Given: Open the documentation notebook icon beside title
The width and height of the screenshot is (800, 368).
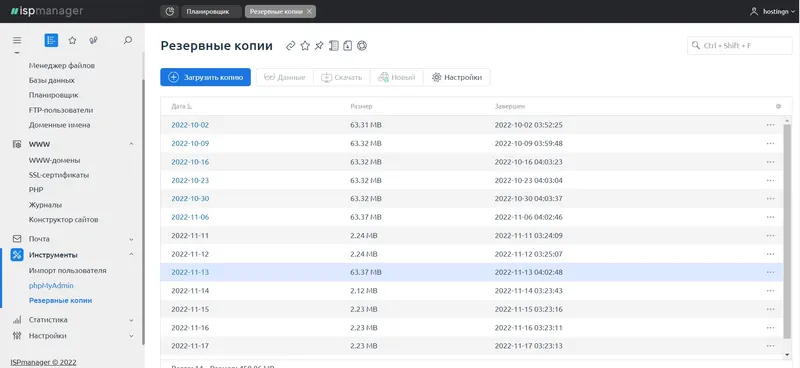Looking at the screenshot, I should click(334, 46).
